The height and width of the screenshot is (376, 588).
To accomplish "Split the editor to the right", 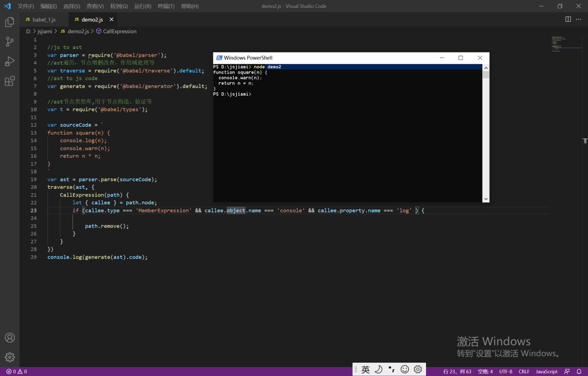I will [568, 19].
